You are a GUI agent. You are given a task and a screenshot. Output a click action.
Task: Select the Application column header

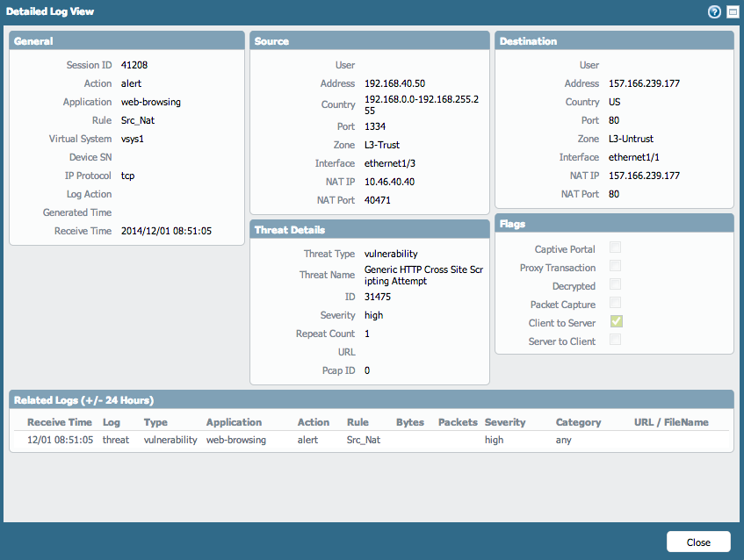point(234,422)
